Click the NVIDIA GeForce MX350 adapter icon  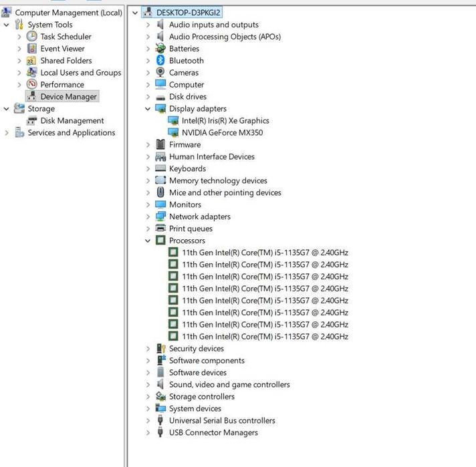point(173,132)
